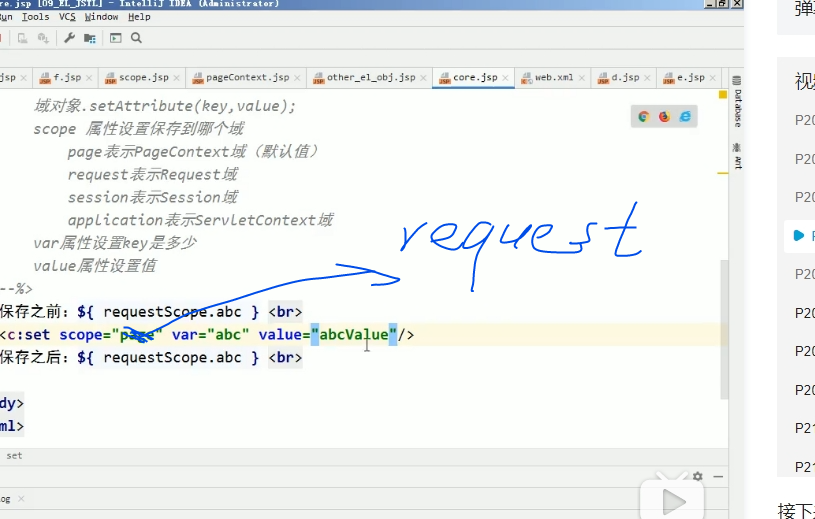The image size is (815, 519).
Task: Close the core.jsp tab
Action: coord(505,78)
